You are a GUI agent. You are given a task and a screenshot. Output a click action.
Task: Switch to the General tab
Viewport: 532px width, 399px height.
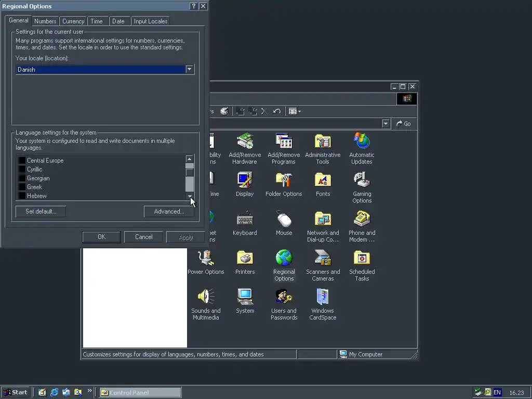click(x=19, y=20)
